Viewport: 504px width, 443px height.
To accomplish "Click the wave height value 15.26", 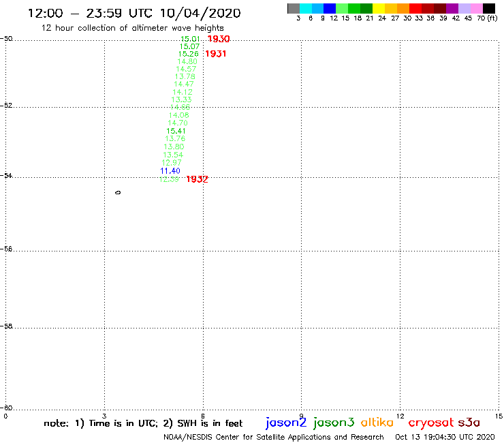I will click(x=189, y=54).
